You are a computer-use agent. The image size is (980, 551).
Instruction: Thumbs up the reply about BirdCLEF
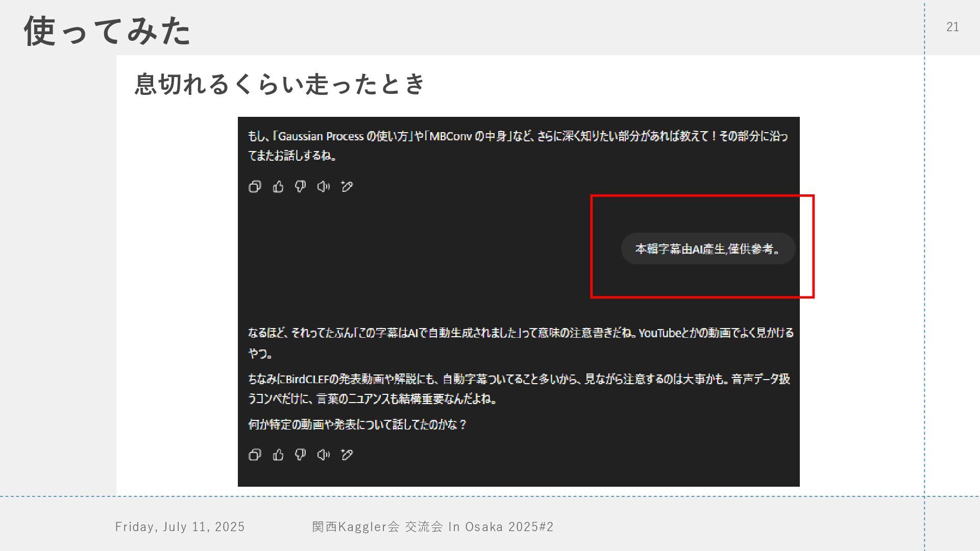pyautogui.click(x=278, y=455)
